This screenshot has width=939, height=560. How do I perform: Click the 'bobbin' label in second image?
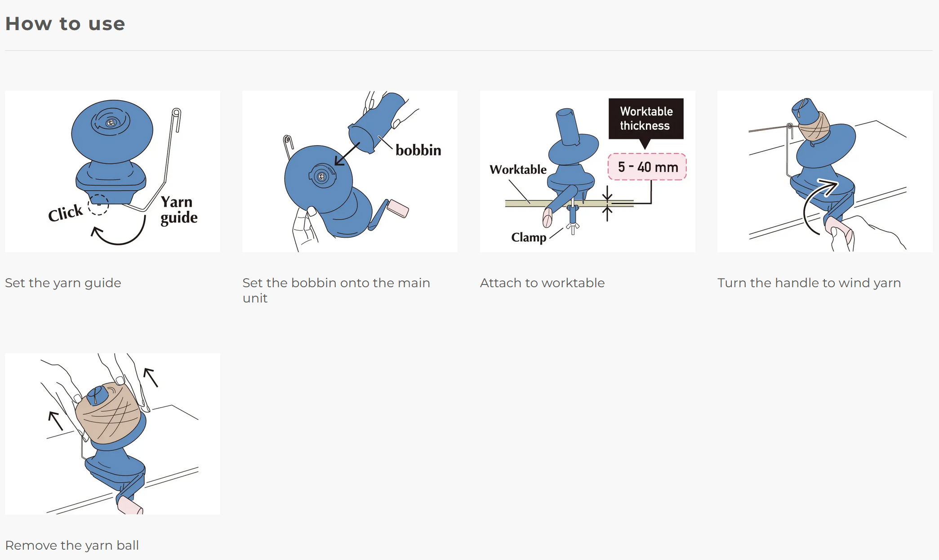tap(418, 150)
